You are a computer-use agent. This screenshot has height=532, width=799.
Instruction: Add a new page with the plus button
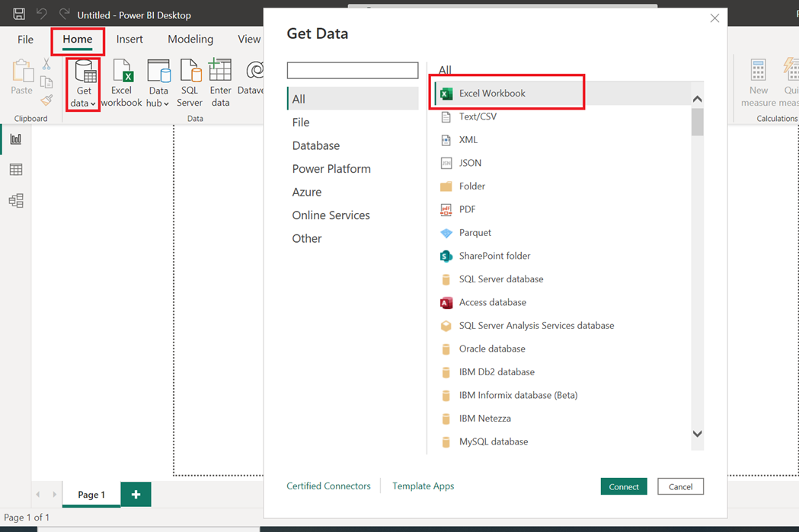coord(135,494)
